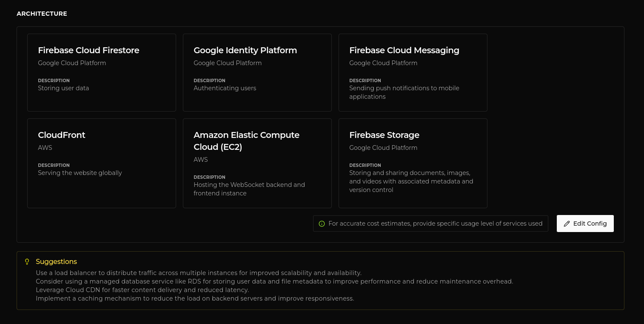Click the load balancer suggestion line

click(x=198, y=273)
